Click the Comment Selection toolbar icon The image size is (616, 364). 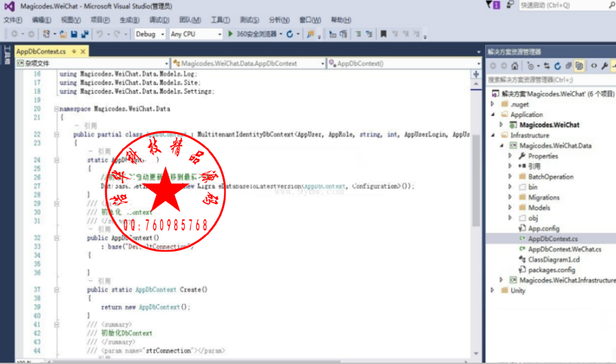(358, 34)
